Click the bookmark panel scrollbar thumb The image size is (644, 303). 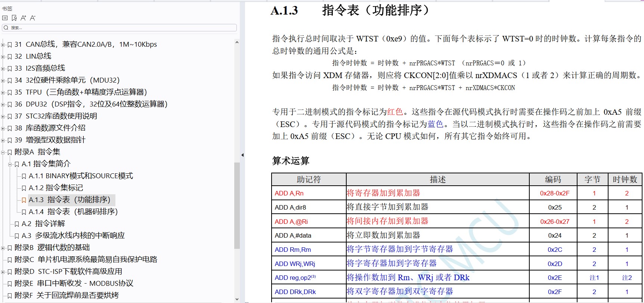(x=237, y=205)
